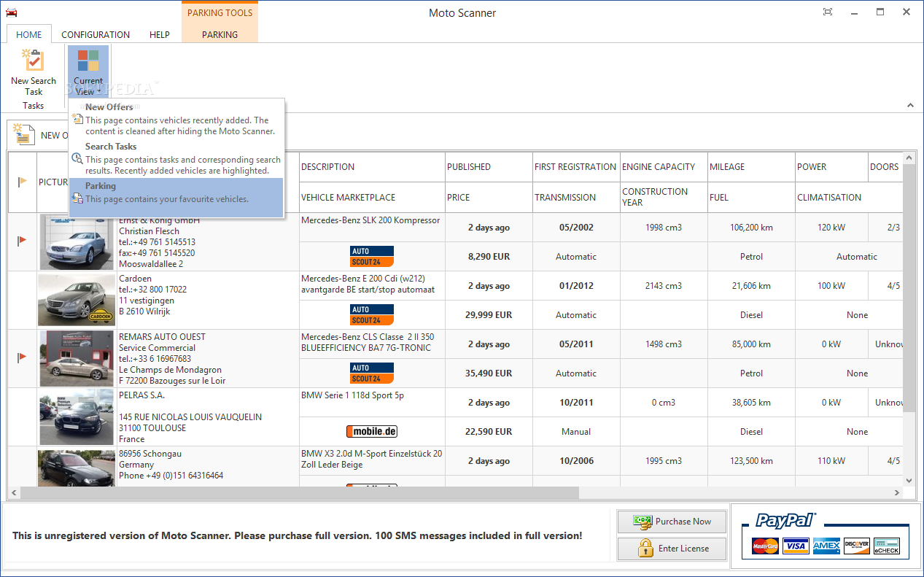Click the full screen toggle icon in title bar
The width and height of the screenshot is (924, 577).
point(827,12)
